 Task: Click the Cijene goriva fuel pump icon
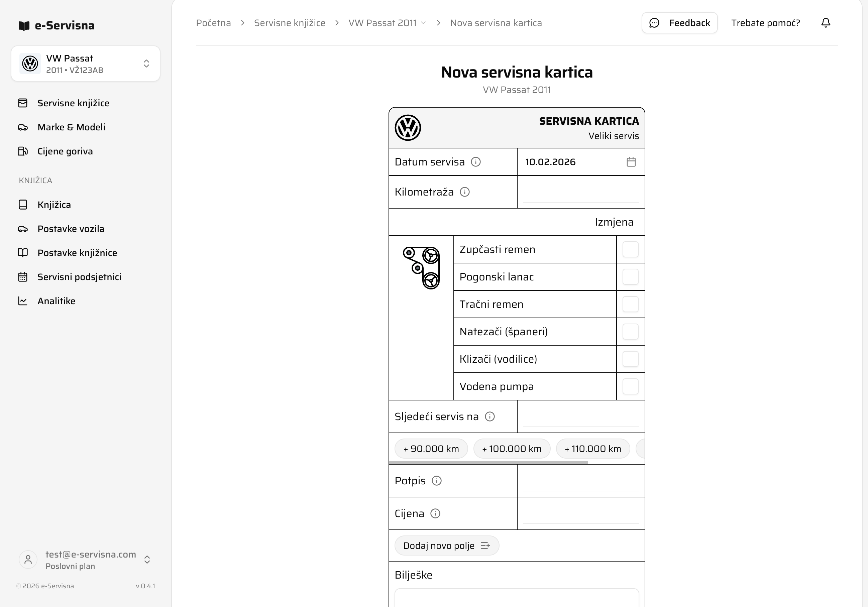click(x=23, y=151)
